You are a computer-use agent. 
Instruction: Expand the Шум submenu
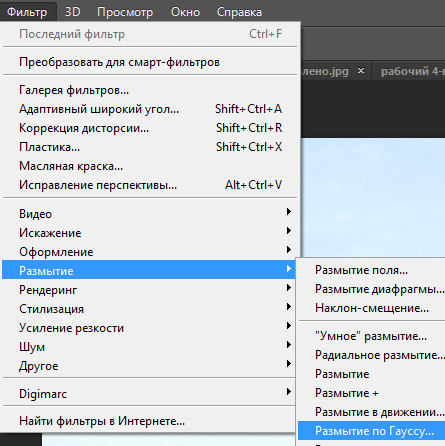pyautogui.click(x=149, y=347)
